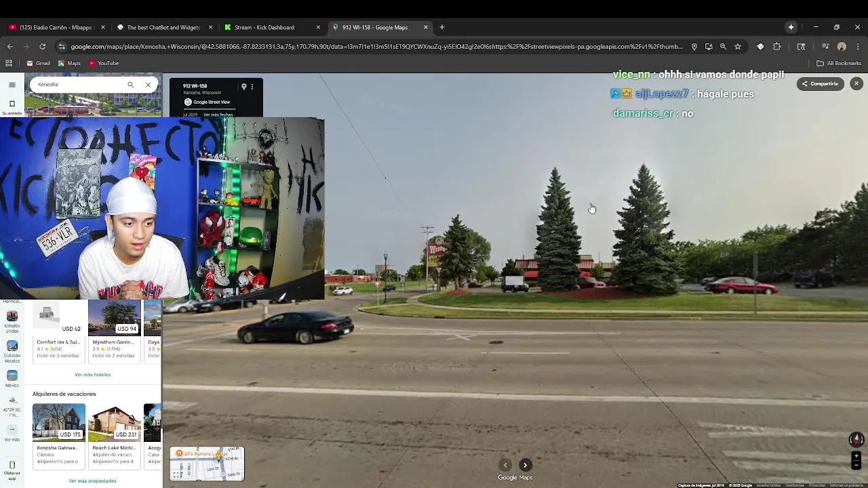Viewport: 868px width, 488px height.
Task: Open location permission icon in address bar
Action: pos(694,47)
